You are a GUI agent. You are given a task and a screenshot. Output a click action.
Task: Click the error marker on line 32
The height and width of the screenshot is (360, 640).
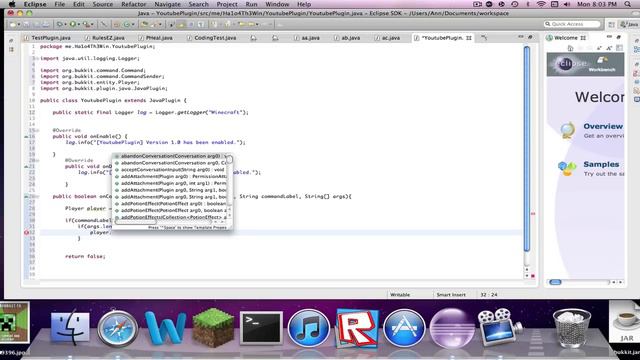coord(27,232)
